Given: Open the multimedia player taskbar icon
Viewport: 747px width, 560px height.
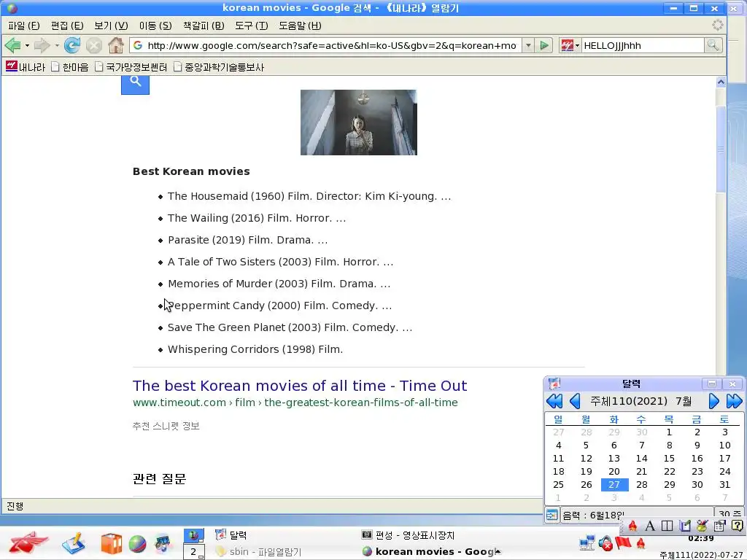Looking at the screenshot, I should 163,544.
